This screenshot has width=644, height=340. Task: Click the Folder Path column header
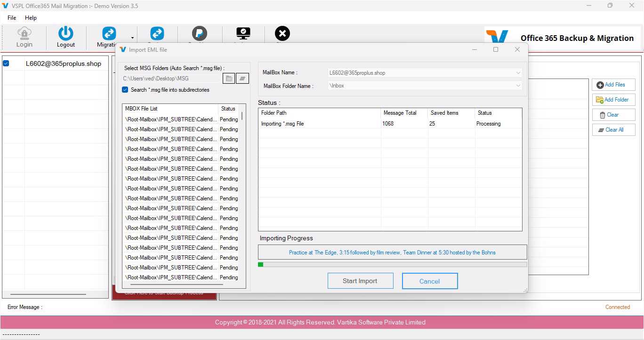[x=320, y=113]
